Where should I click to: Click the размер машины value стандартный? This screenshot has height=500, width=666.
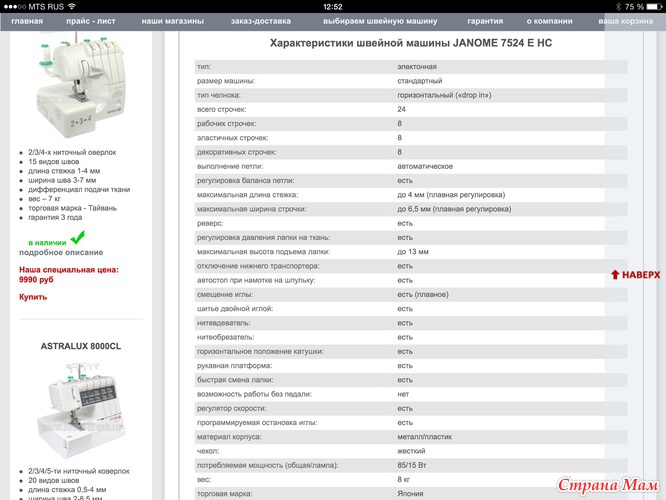click(x=420, y=81)
